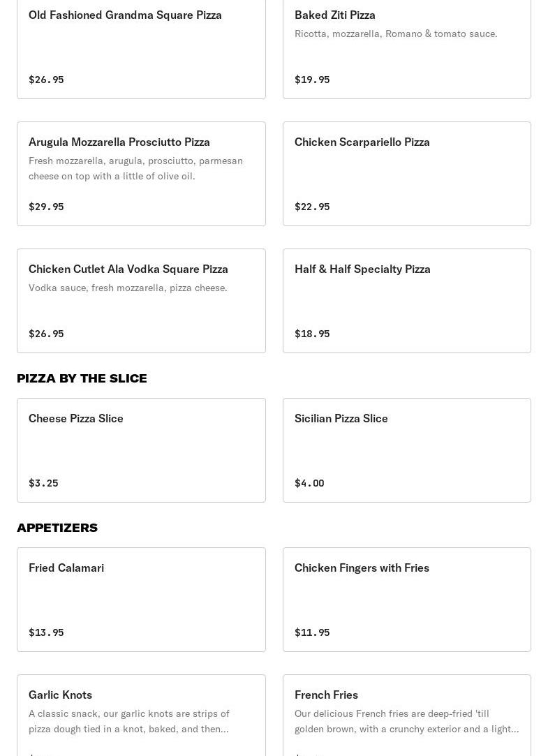Viewport: 548px width, 756px height.
Task: Click the Baked Ziti ingredients description
Action: [396, 34]
